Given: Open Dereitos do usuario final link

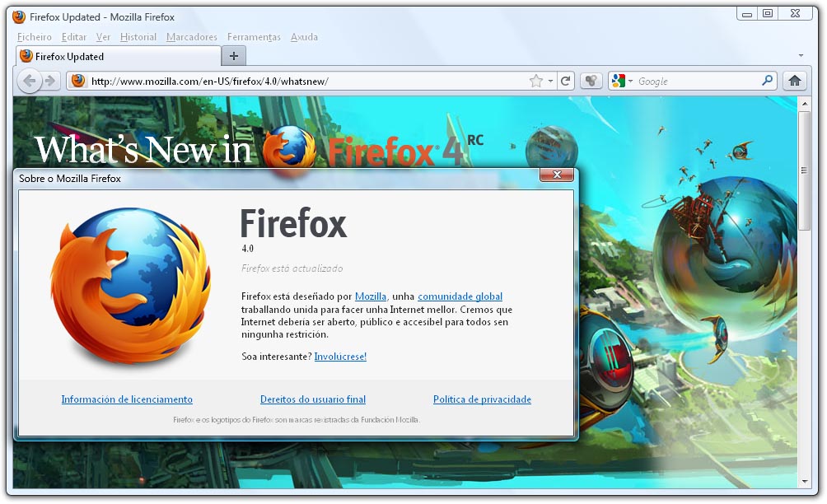Looking at the screenshot, I should pos(313,399).
